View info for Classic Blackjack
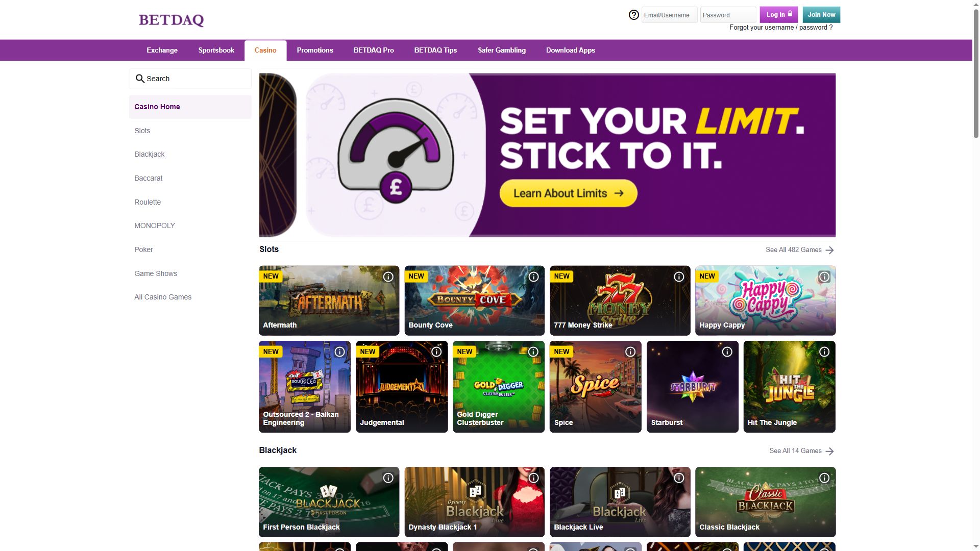 coord(824,478)
